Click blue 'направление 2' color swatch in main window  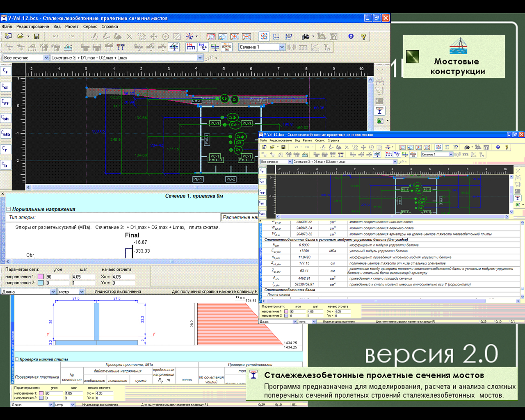(41, 283)
